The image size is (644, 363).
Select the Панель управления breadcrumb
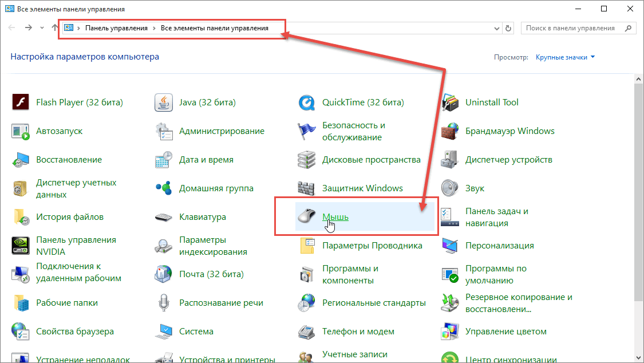pos(116,28)
